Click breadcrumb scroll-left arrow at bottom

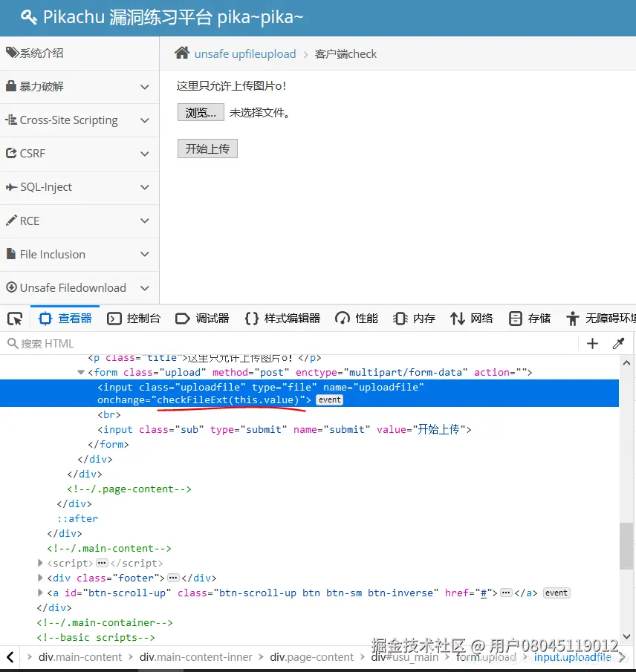click(10, 657)
